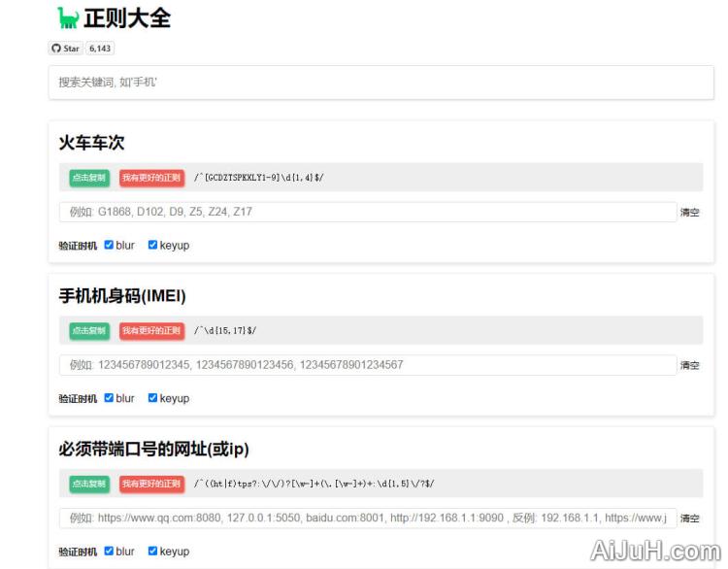Viewport: 728px width, 569px height.
Task: Click the green dinosaur logo icon
Action: pos(67,17)
